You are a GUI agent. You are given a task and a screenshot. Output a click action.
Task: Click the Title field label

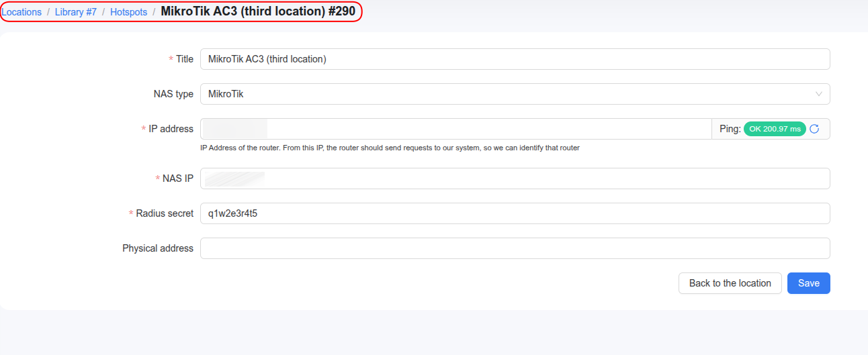pyautogui.click(x=185, y=59)
